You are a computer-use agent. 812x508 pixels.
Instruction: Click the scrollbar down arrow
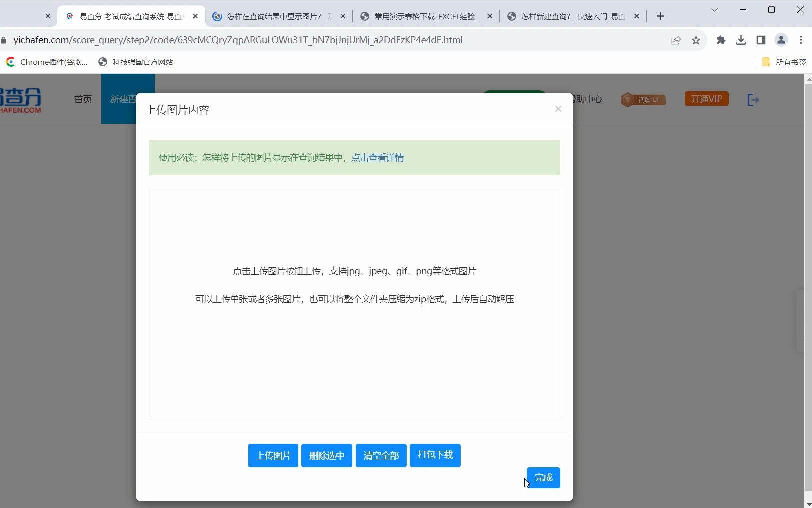pos(808,504)
